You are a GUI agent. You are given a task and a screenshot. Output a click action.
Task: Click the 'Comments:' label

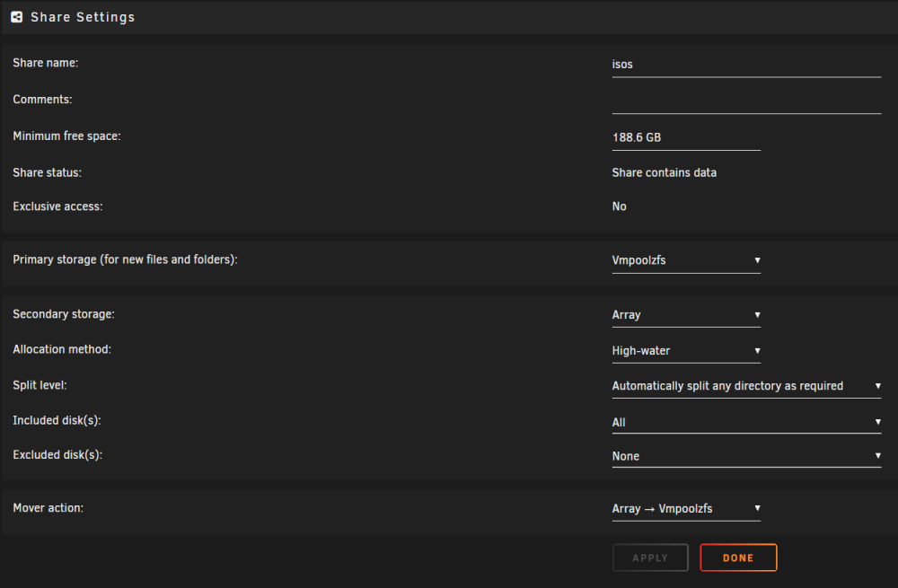tap(42, 100)
